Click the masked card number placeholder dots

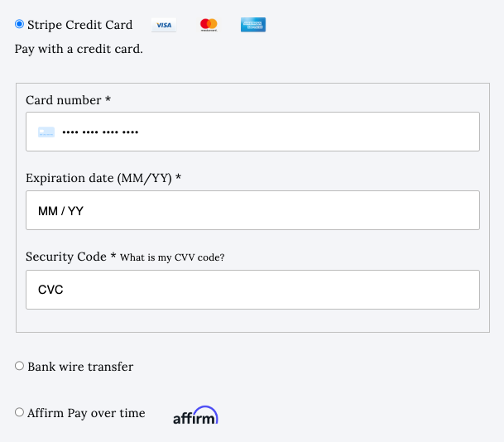point(100,132)
